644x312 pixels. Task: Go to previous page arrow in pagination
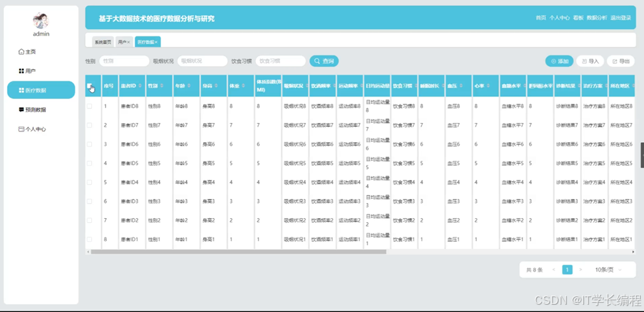[553, 270]
